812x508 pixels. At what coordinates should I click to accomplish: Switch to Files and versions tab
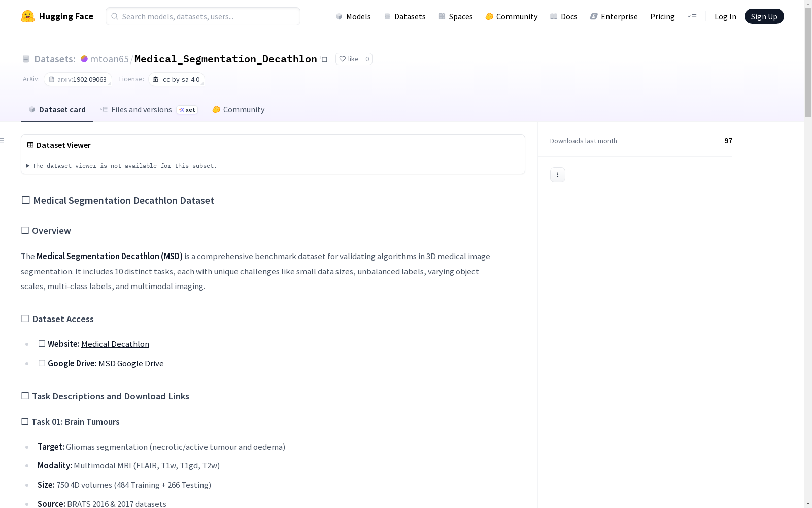(149, 110)
